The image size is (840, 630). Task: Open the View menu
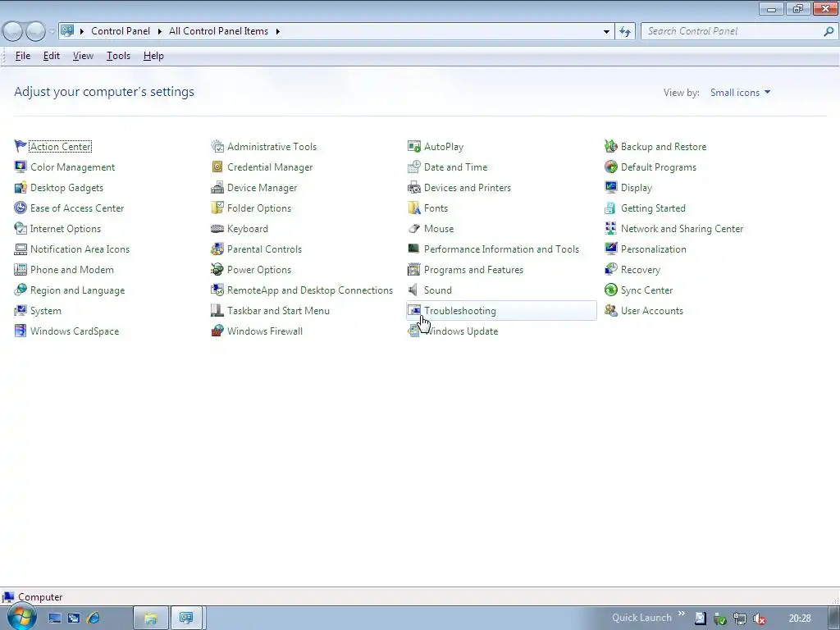[83, 56]
